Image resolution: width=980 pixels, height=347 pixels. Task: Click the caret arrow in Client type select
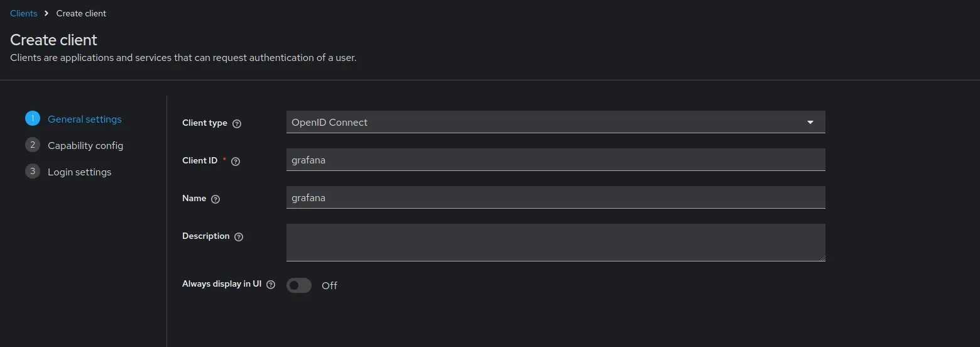[x=810, y=123]
